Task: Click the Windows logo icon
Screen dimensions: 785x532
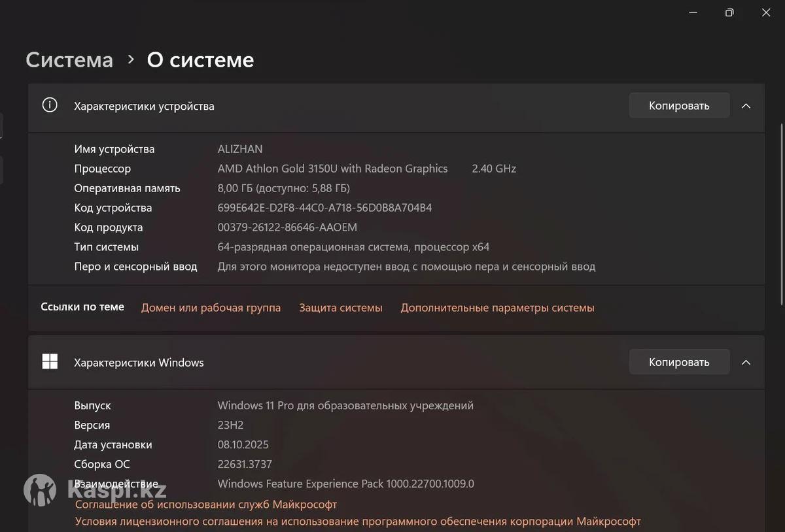Action: click(50, 362)
